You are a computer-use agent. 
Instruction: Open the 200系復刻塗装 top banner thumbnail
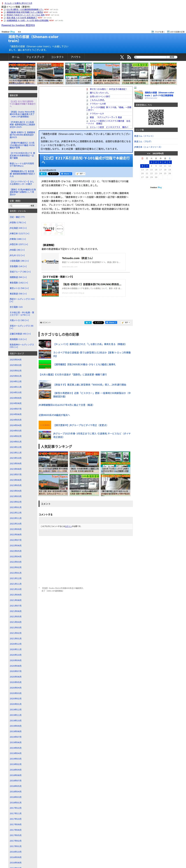(x=135, y=73)
